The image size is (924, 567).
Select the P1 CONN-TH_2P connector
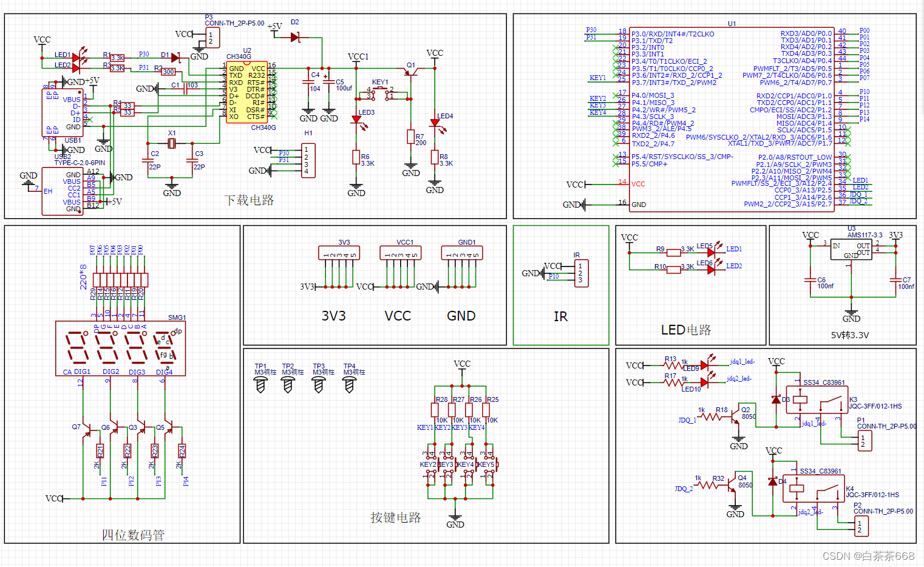(865, 441)
